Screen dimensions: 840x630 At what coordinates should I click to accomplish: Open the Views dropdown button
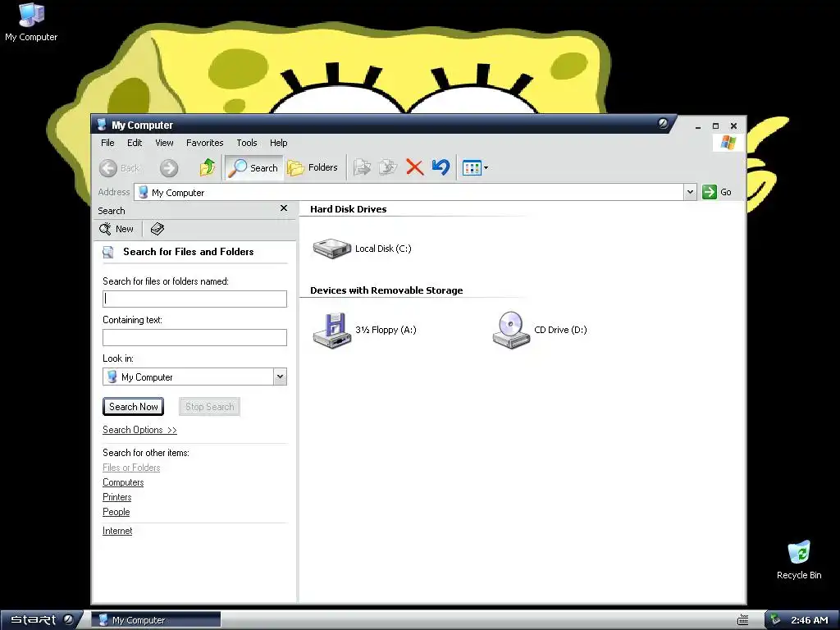[475, 167]
